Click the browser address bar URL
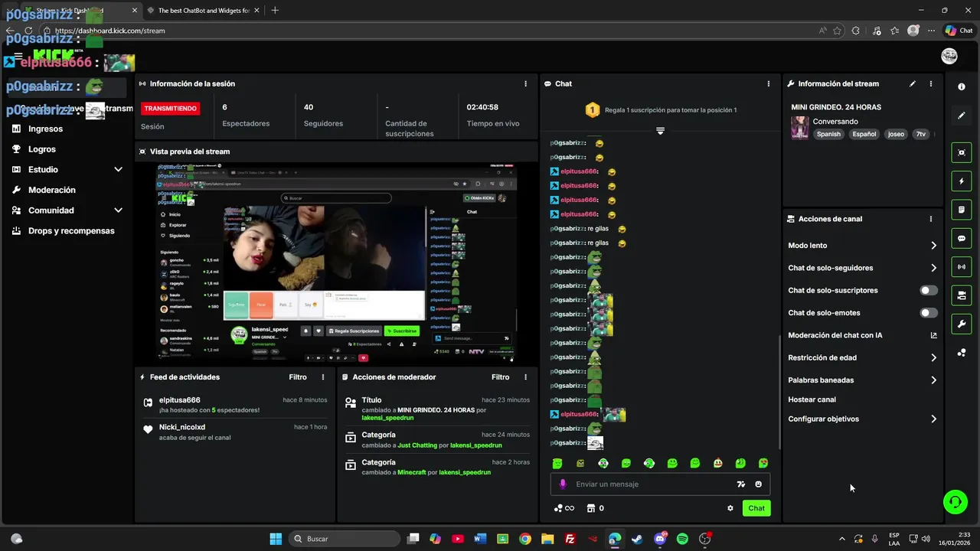Screen dimensions: 980x551 point(109,31)
